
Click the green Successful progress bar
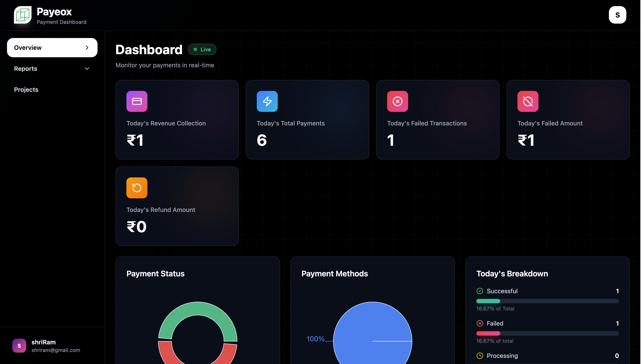tap(488, 301)
